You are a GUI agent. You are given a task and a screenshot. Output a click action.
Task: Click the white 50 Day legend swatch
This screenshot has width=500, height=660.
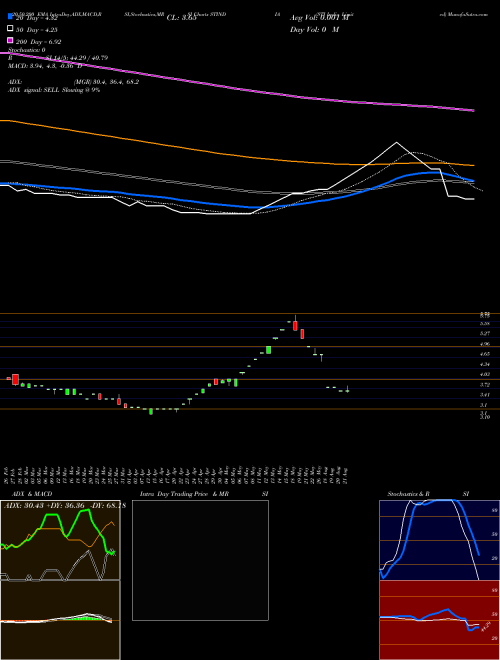click(x=11, y=29)
